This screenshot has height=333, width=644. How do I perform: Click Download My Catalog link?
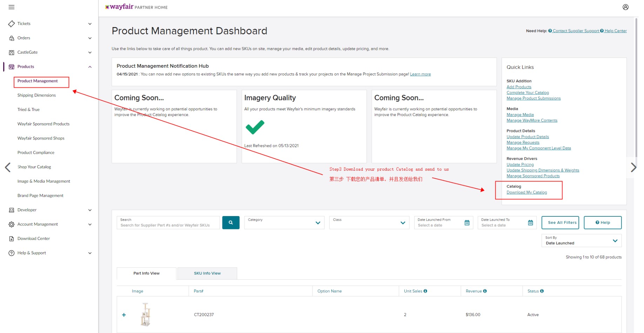pos(526,192)
